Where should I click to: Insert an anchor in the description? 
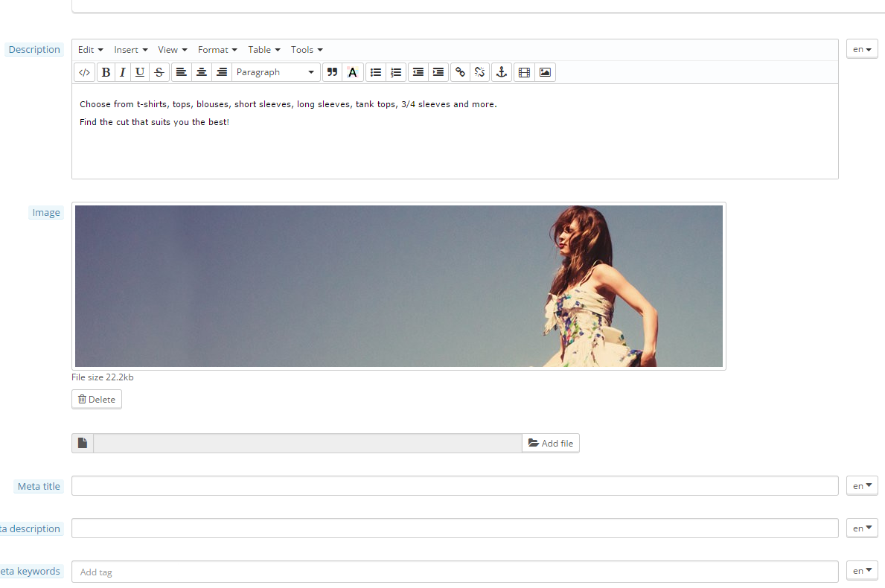pos(501,72)
